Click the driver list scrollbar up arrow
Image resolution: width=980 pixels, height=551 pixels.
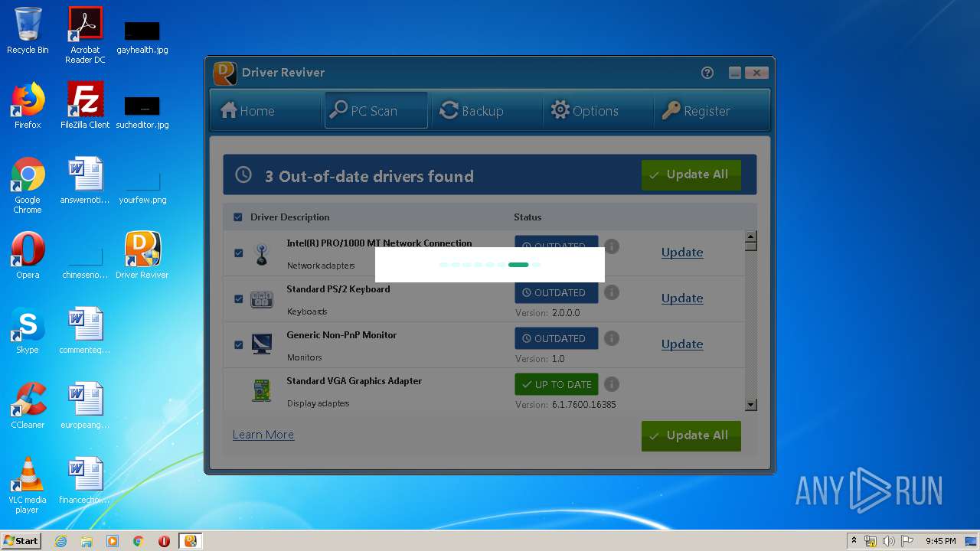click(x=751, y=236)
